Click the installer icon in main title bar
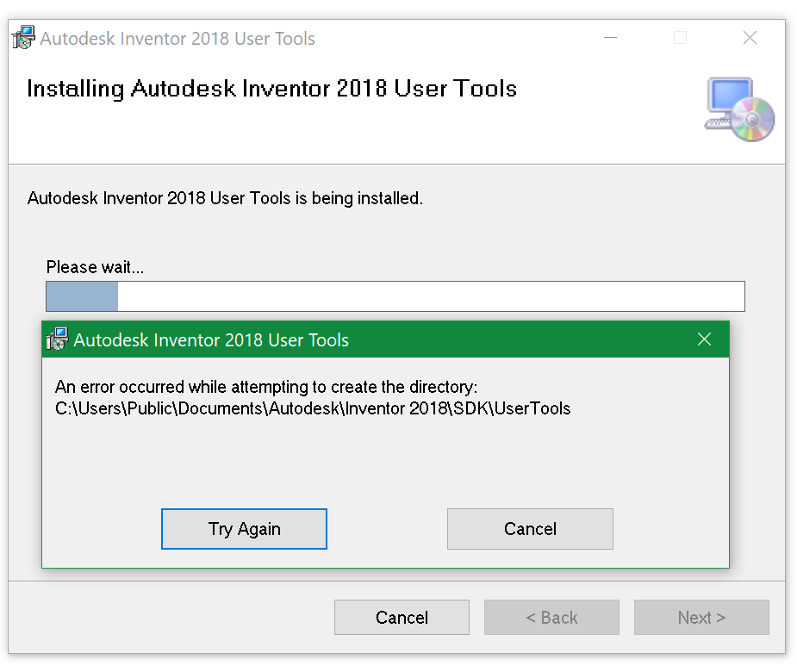This screenshot has width=797, height=672. coord(23,38)
